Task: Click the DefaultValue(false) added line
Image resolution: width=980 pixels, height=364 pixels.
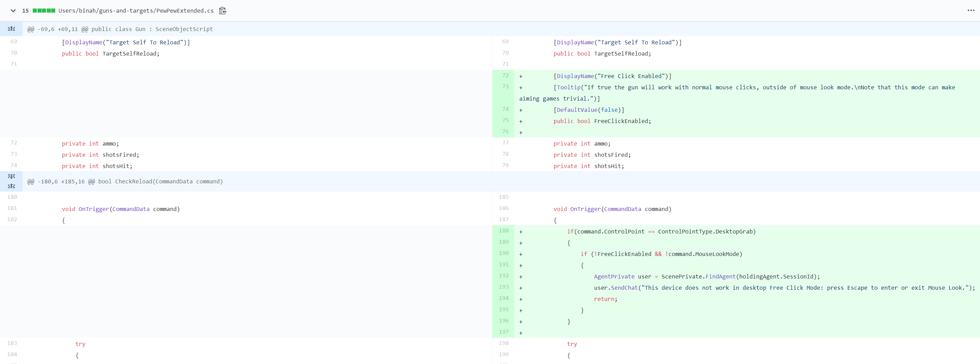Action: tap(589, 109)
